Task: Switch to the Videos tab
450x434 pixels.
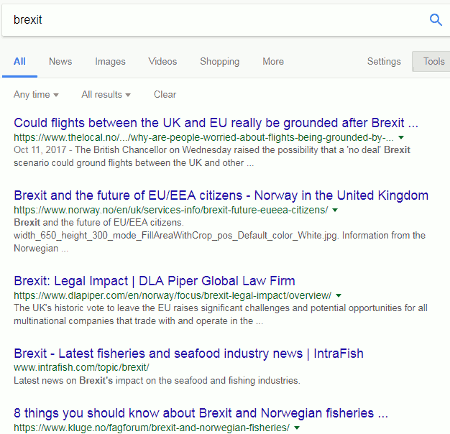Action: (x=163, y=62)
